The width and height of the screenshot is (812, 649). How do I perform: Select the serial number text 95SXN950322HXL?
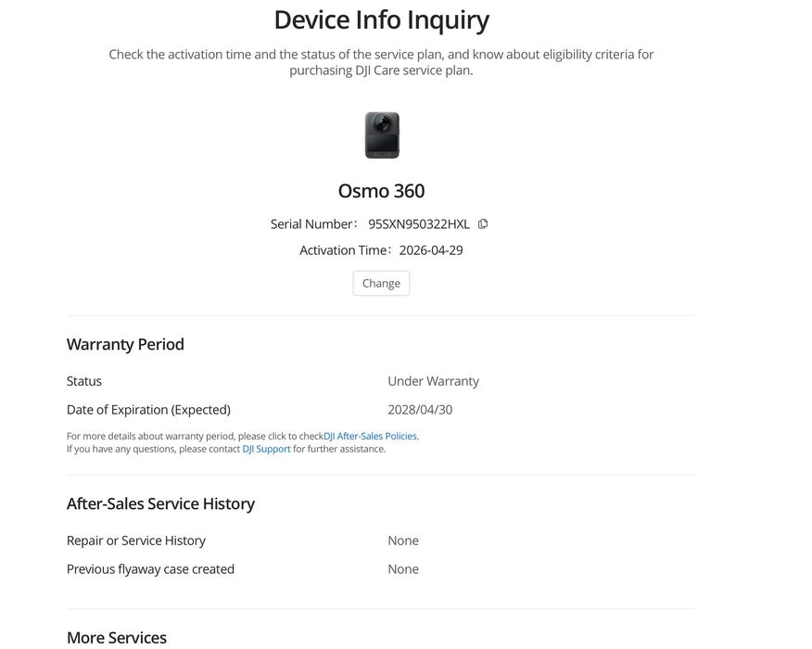point(418,223)
